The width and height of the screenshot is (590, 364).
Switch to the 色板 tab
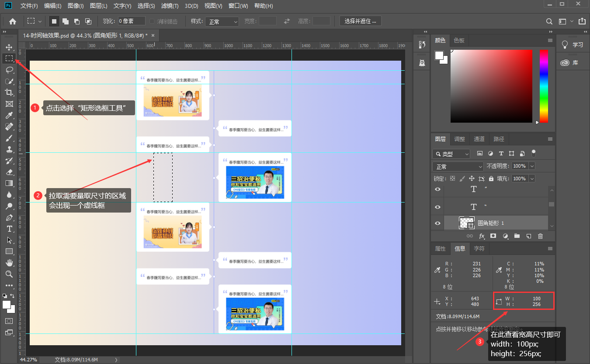459,40
